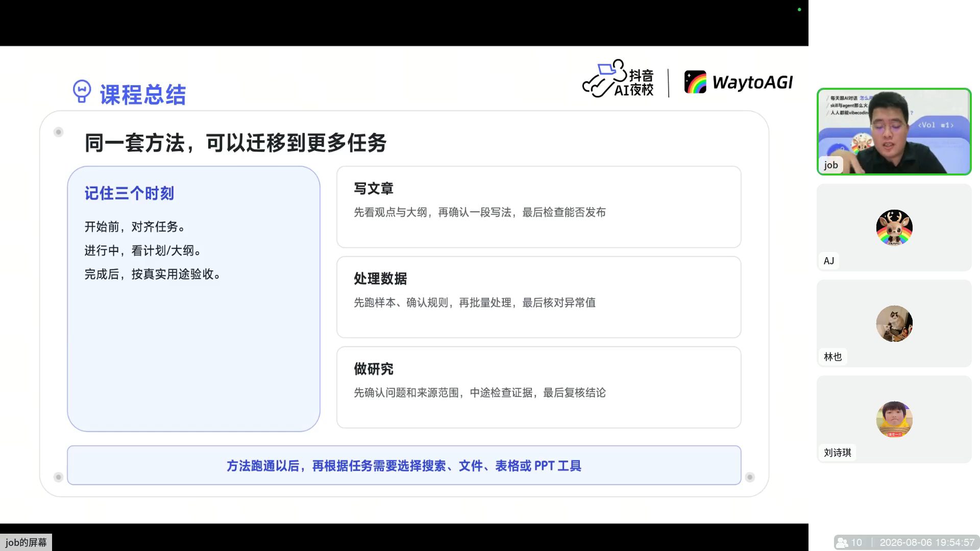The height and width of the screenshot is (551, 980).
Task: Select job's video thumbnail
Action: (894, 132)
